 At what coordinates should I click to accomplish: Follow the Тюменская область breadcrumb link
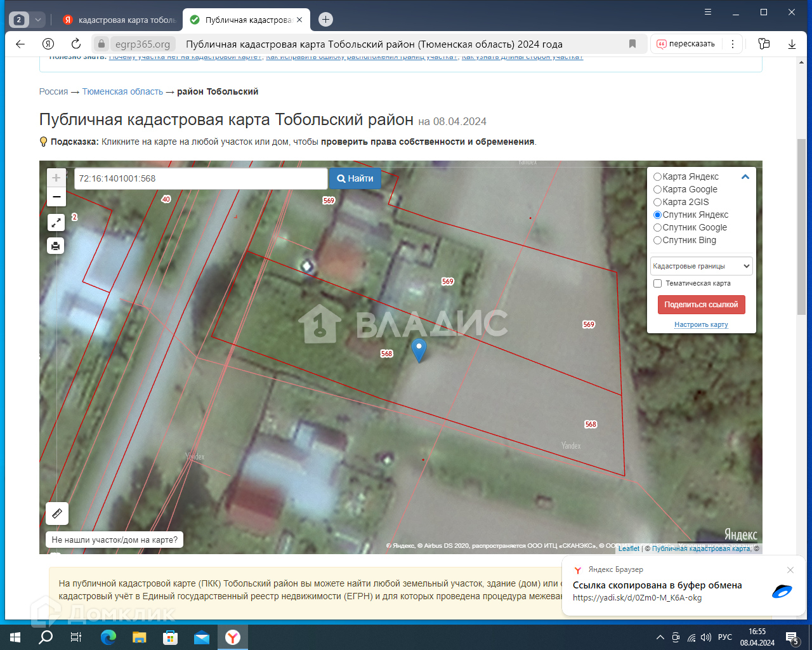(x=122, y=91)
